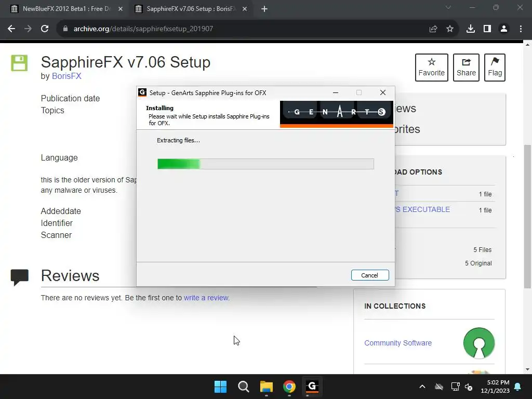The height and width of the screenshot is (399, 532).
Task: Click the write a review link
Action: pos(206,298)
